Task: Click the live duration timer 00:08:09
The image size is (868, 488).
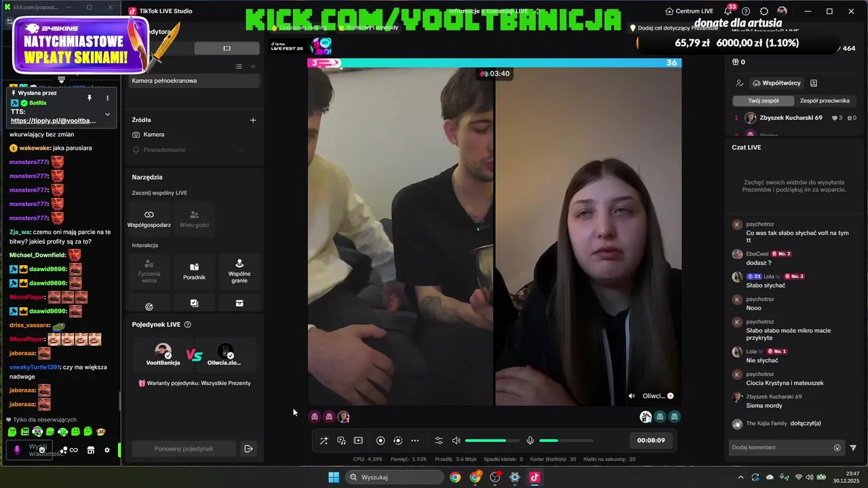Action: tap(651, 441)
